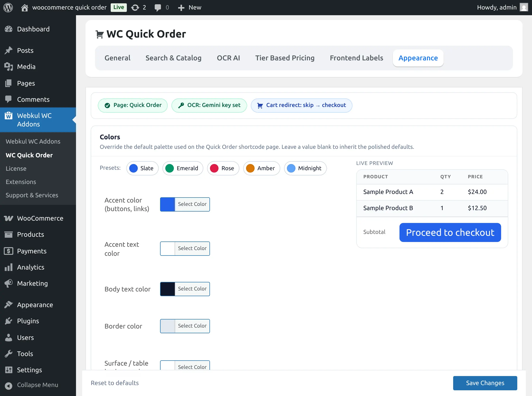The height and width of the screenshot is (396, 532).
Task: Click the blue Accent color swatch
Action: coord(167,204)
